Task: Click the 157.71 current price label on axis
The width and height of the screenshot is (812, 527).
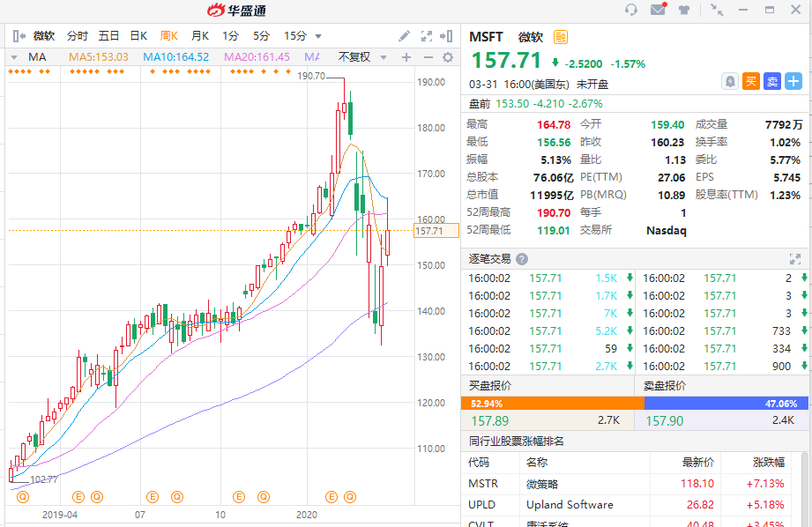Action: click(436, 230)
